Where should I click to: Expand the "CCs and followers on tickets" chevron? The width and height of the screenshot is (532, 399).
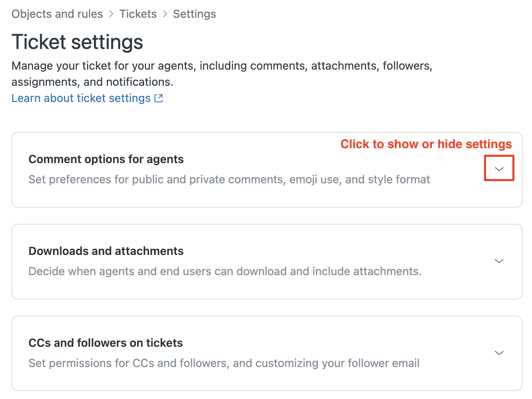pos(499,353)
